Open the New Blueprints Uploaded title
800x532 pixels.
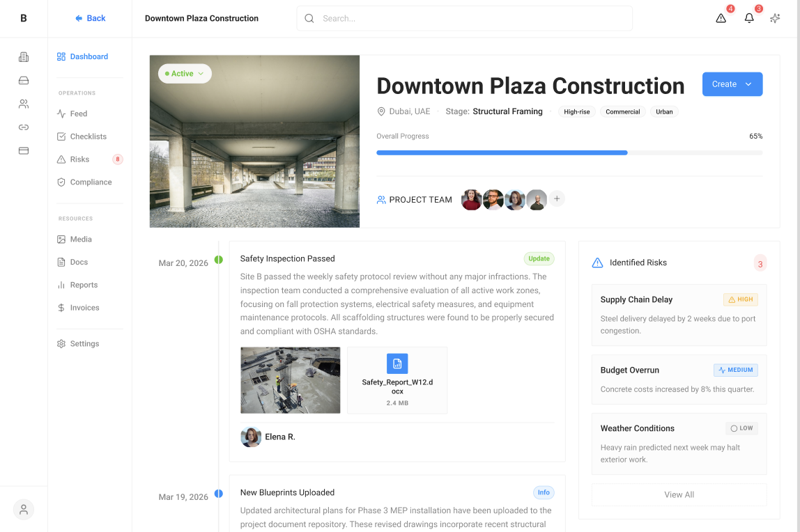point(287,492)
